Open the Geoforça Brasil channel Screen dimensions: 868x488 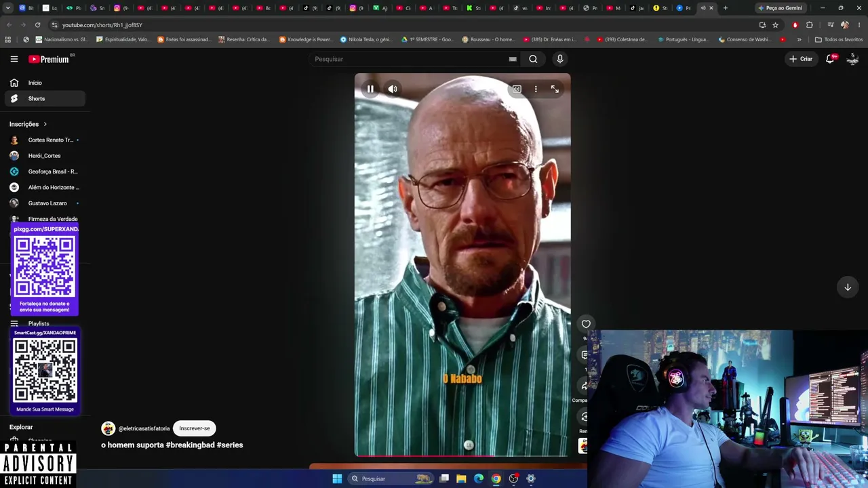click(45, 171)
